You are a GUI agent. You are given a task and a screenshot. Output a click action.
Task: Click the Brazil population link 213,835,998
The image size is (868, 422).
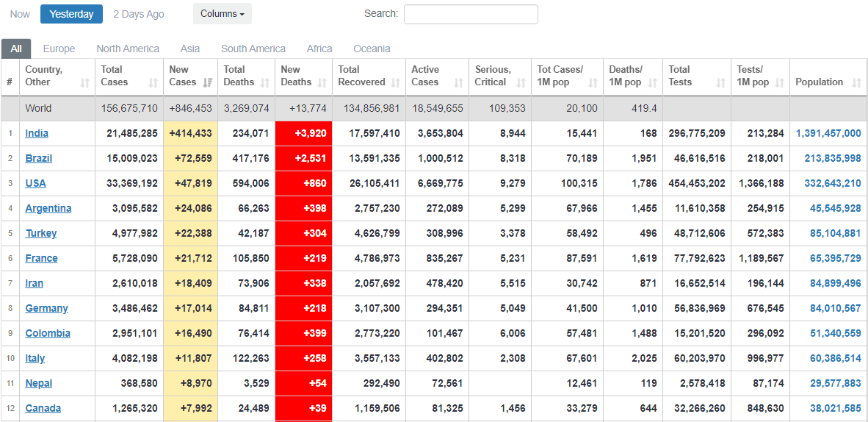tap(832, 158)
